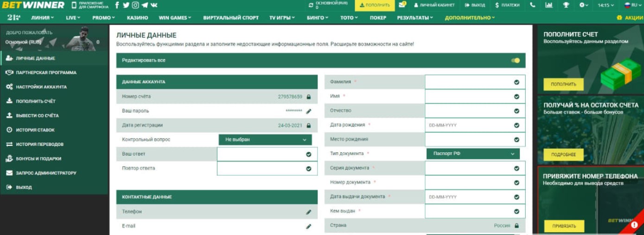Click the checkmark icon in the Фамилия field
The height and width of the screenshot is (235, 644).
pyautogui.click(x=516, y=82)
